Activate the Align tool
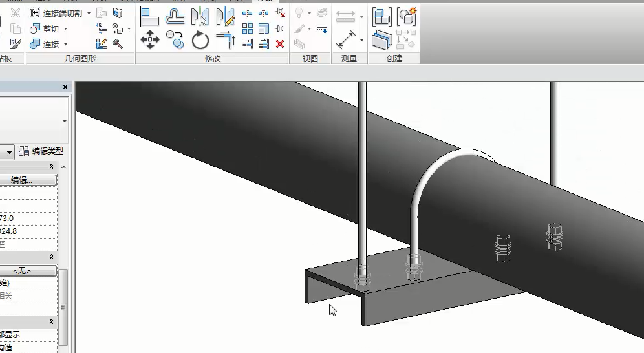The image size is (644, 353). [x=150, y=15]
